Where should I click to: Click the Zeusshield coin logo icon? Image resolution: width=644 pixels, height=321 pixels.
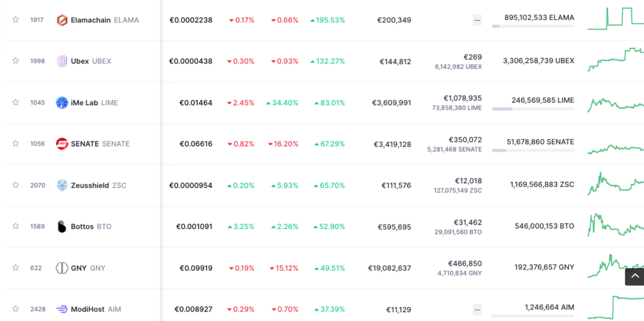62,185
